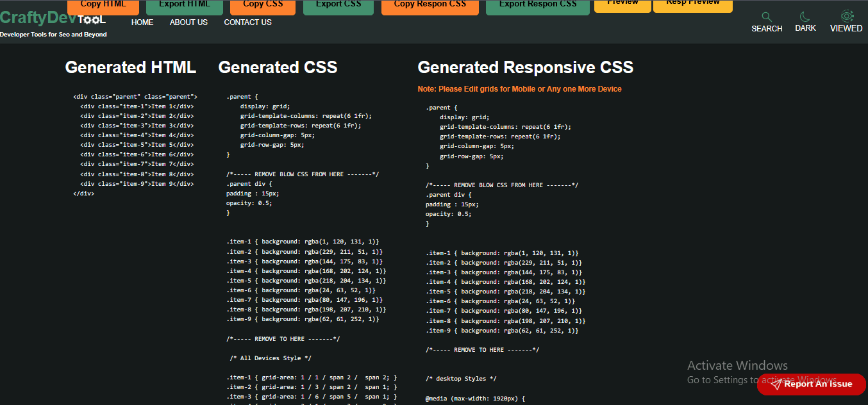Click the "All Devices Style" comment

(x=271, y=358)
